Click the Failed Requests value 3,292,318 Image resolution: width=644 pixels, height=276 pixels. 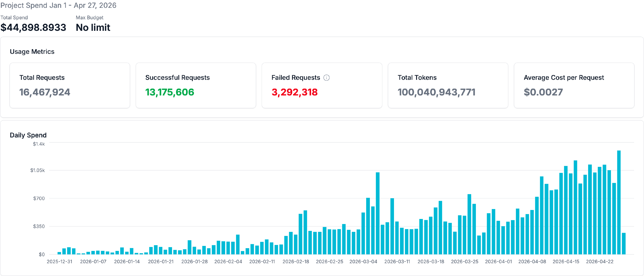(294, 92)
